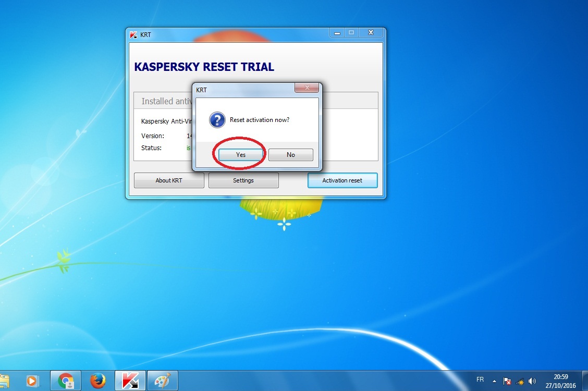Open the About KRT button
This screenshot has height=391, width=588.
coord(169,180)
